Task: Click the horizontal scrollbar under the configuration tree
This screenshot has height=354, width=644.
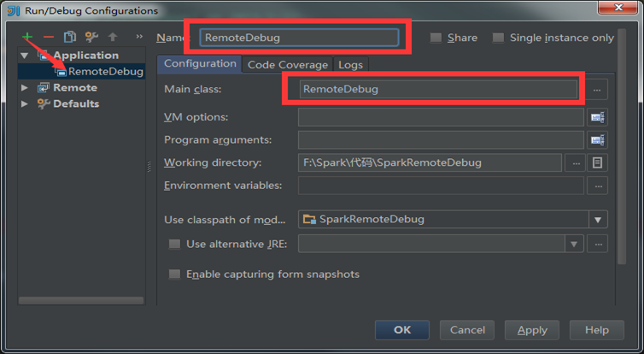Action: pyautogui.click(x=81, y=300)
